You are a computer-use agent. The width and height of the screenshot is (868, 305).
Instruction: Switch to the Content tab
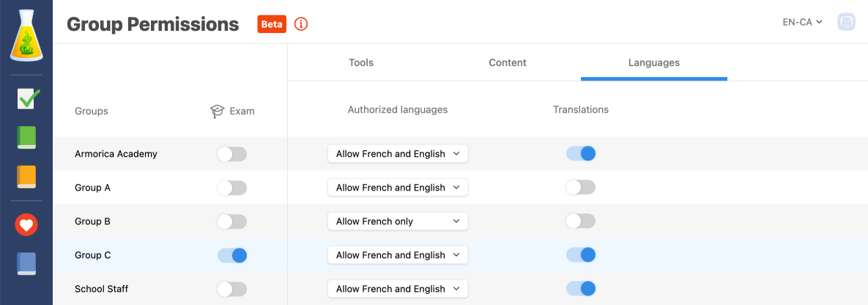click(508, 63)
